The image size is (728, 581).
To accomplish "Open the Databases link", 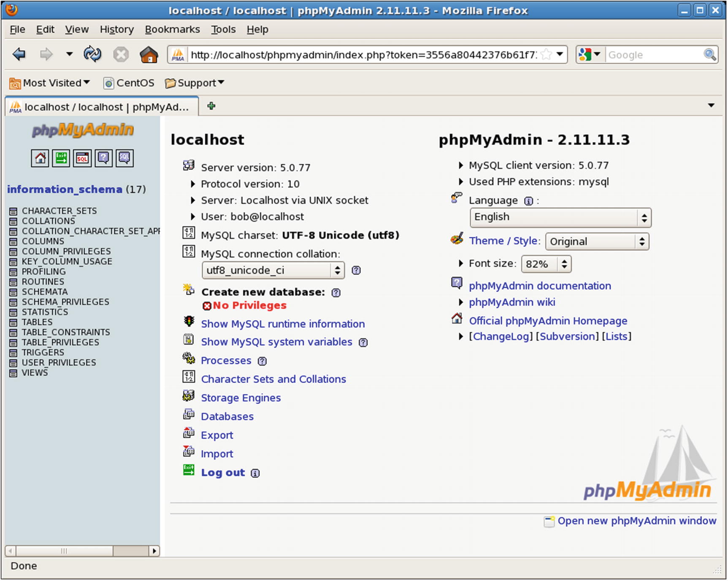I will tap(227, 417).
